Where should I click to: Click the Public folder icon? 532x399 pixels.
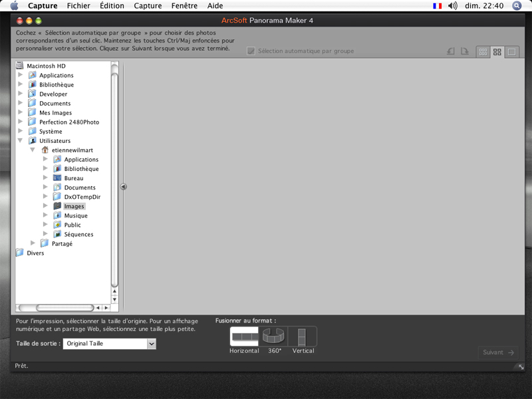pyautogui.click(x=57, y=225)
